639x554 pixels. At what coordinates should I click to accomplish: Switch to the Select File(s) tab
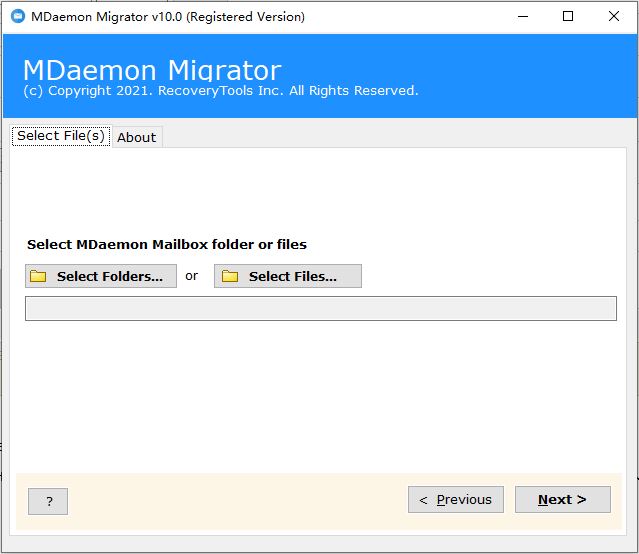pyautogui.click(x=61, y=136)
